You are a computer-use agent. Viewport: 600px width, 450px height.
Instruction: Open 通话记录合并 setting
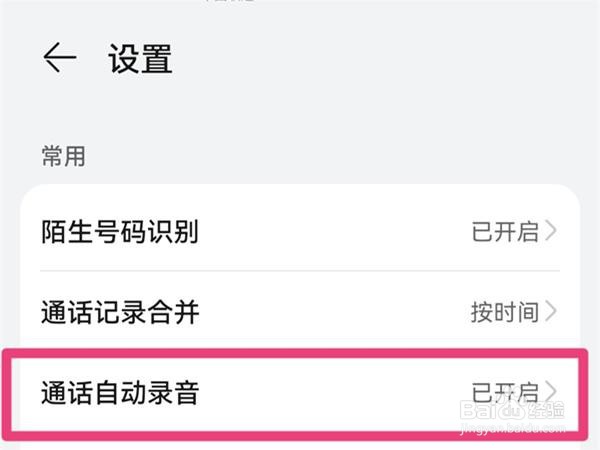pos(119,311)
